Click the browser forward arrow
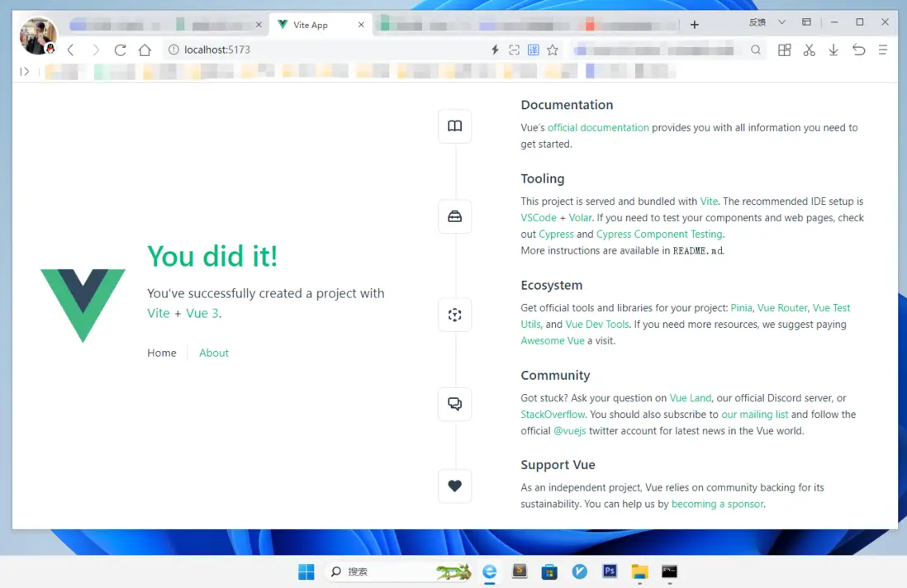 tap(96, 50)
